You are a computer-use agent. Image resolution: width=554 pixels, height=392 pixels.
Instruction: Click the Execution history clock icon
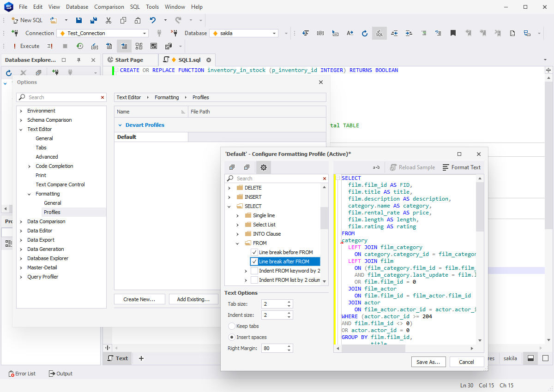click(x=80, y=46)
